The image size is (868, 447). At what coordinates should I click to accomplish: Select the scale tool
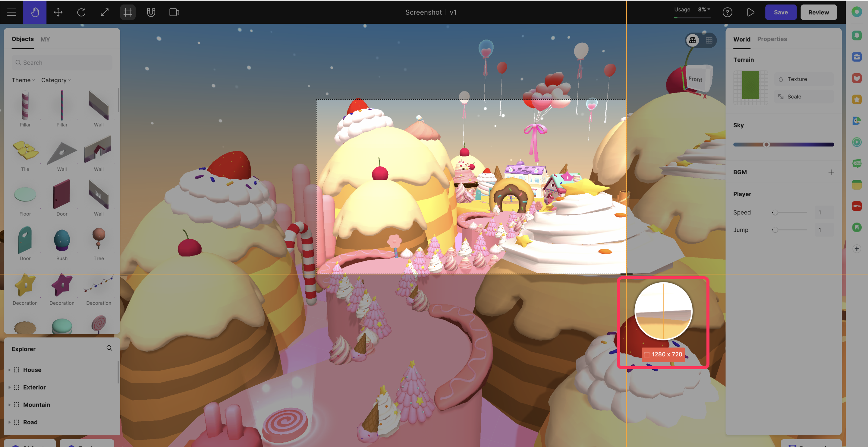[x=105, y=12]
